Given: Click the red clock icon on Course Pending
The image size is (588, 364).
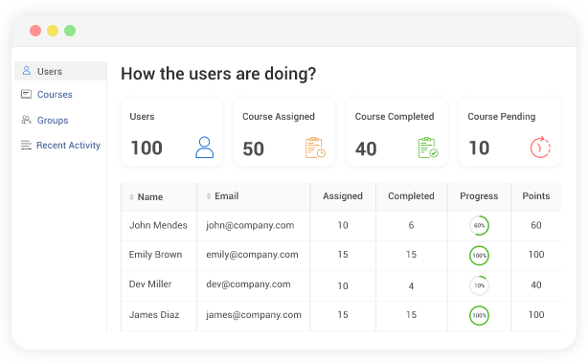Looking at the screenshot, I should [x=540, y=148].
